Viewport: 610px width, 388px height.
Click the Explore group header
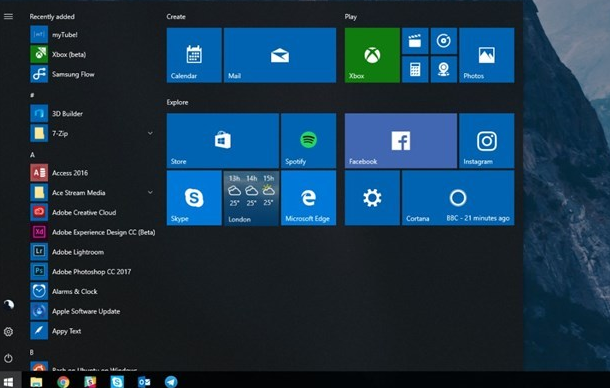pos(177,102)
